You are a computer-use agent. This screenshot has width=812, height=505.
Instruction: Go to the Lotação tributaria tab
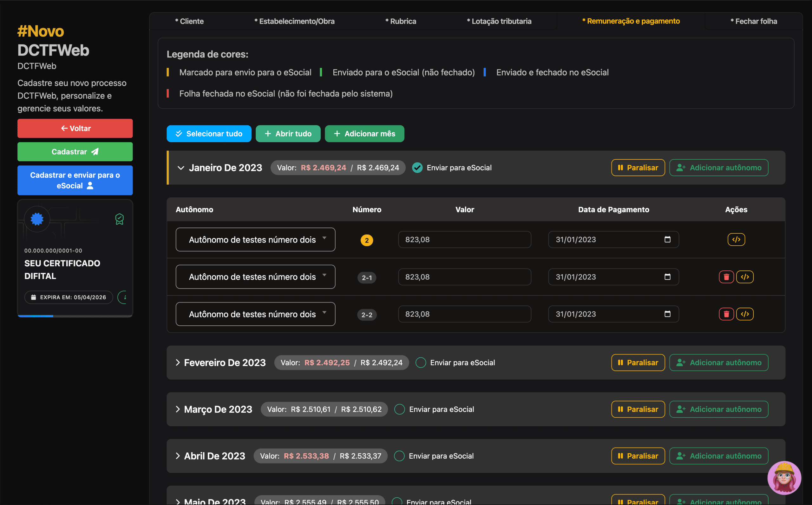click(499, 21)
